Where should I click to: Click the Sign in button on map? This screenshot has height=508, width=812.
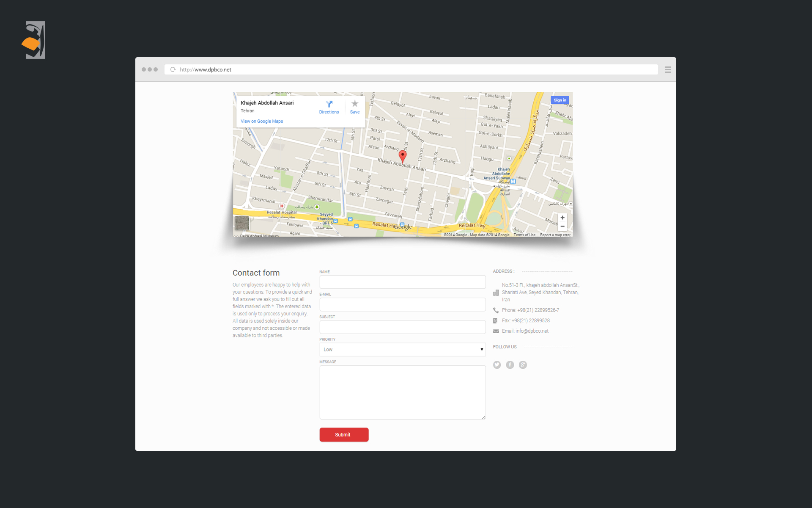tap(560, 100)
